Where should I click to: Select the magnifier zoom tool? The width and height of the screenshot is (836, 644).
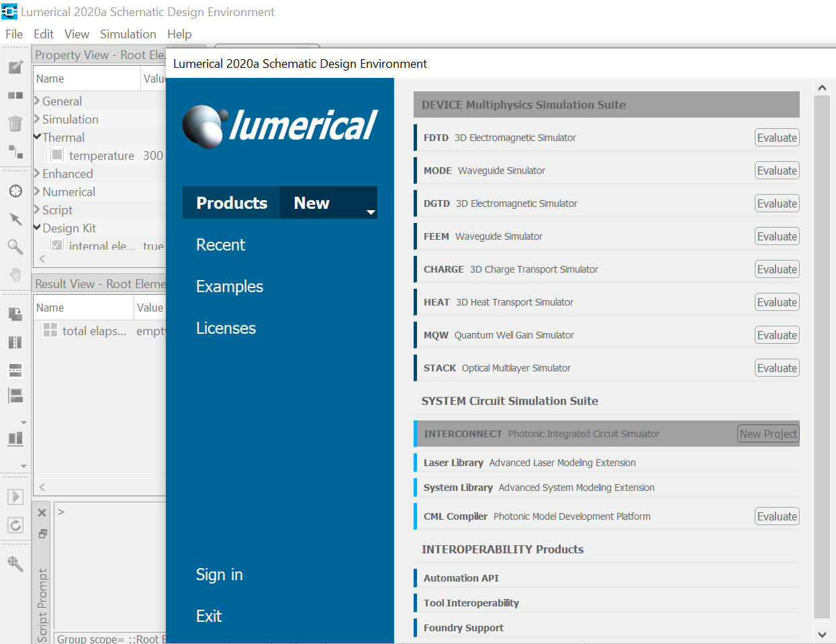coord(15,247)
